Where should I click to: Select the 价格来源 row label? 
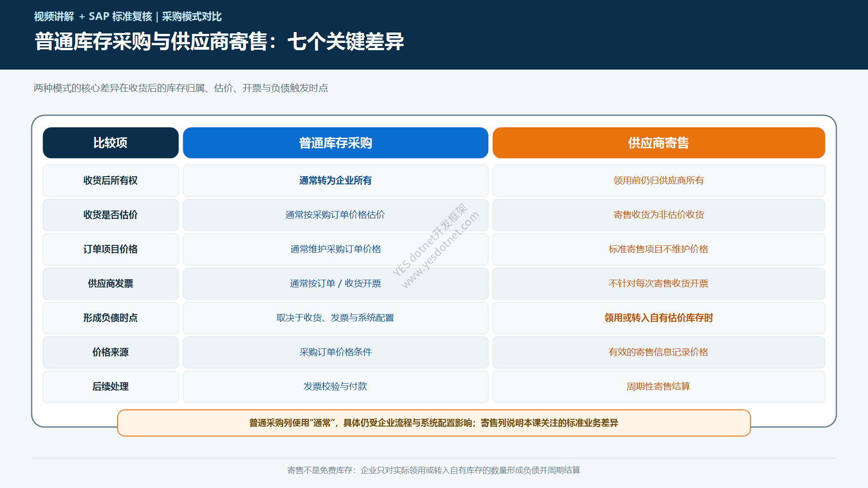(111, 352)
